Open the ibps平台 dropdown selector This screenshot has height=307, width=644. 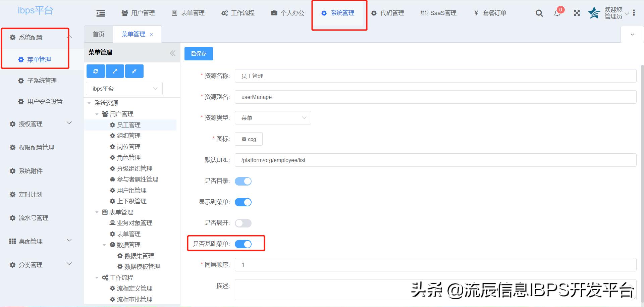pos(124,88)
